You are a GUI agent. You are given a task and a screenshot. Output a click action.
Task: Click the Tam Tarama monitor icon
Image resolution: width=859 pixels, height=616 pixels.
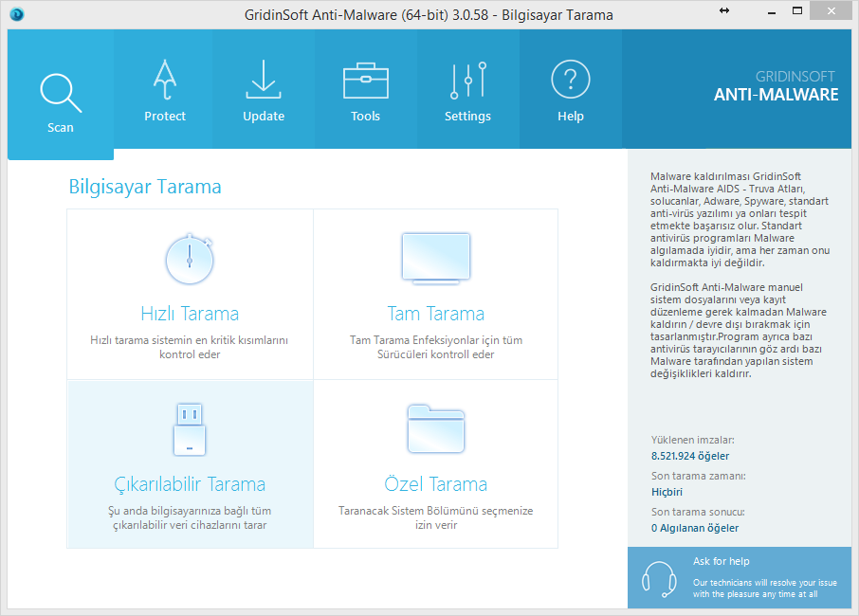point(436,259)
